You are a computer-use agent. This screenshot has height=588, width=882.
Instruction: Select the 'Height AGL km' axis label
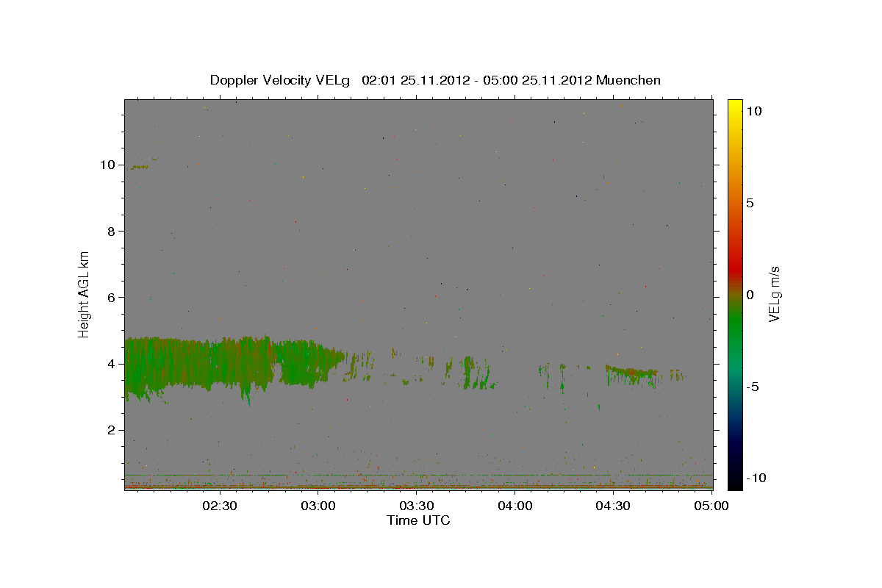click(84, 293)
